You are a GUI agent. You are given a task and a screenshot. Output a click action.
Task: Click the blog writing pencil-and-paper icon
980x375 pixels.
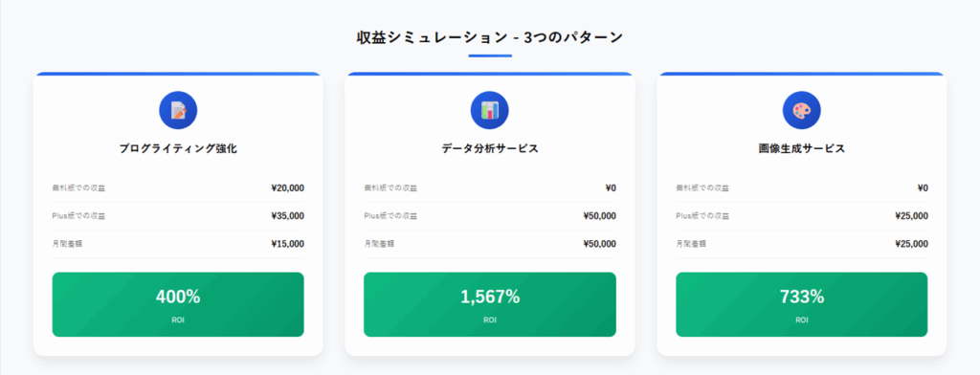click(178, 111)
